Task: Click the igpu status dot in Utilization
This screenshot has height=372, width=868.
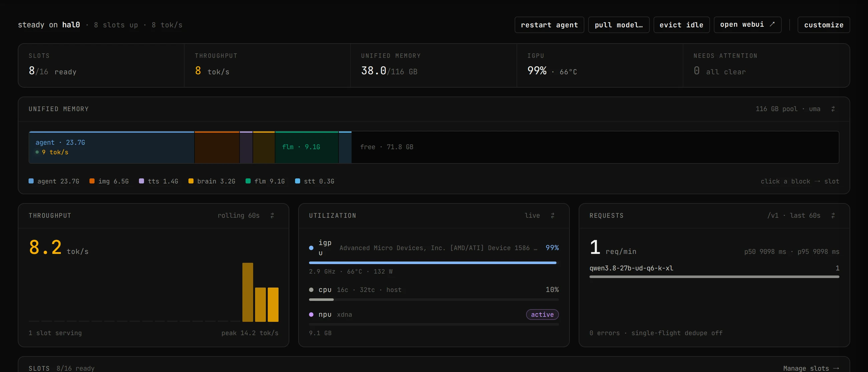Action: coord(311,248)
